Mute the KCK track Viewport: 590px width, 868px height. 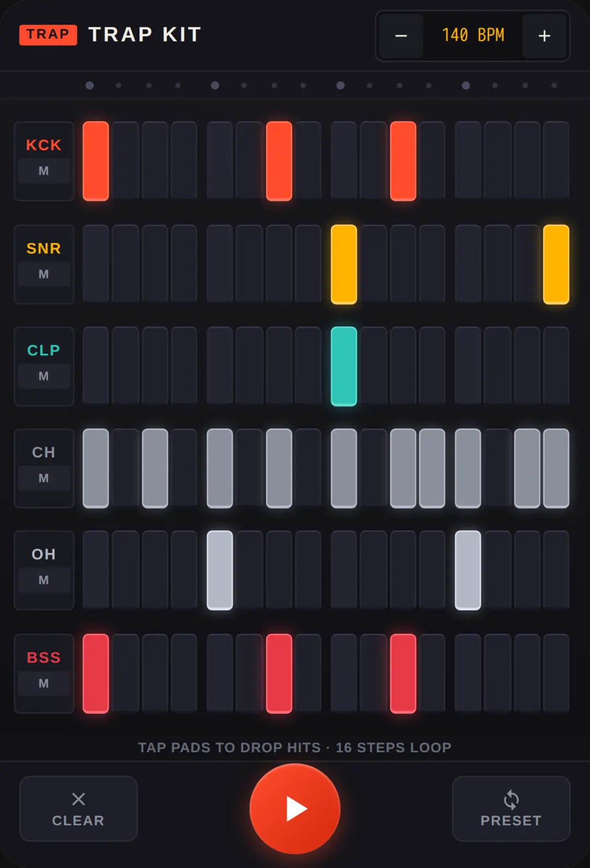point(44,171)
